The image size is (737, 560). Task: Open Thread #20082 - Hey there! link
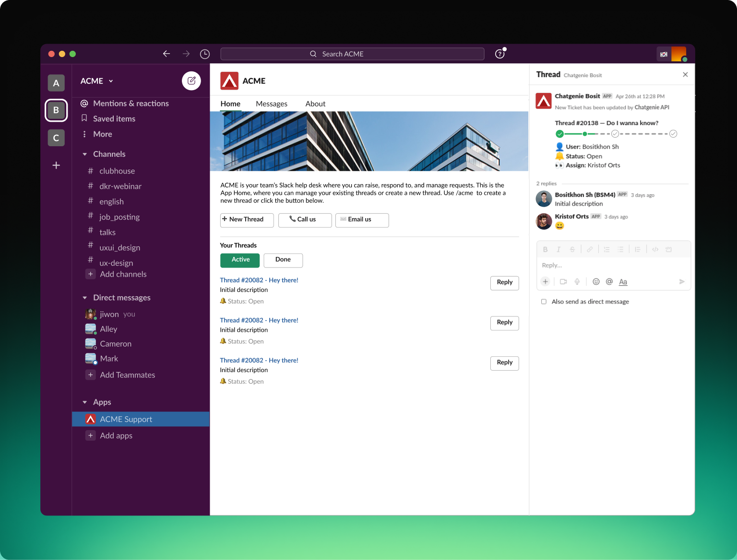click(259, 280)
